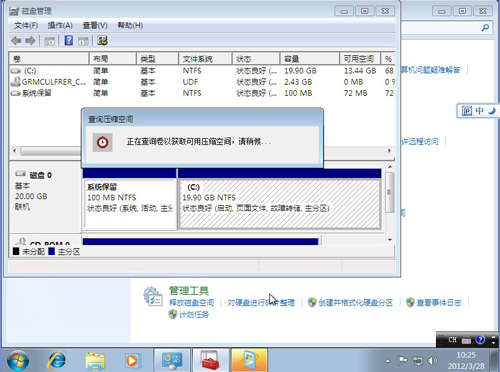Viewport: 500px width, 372px height.
Task: Click the language bar help question icon
Action: click(480, 340)
